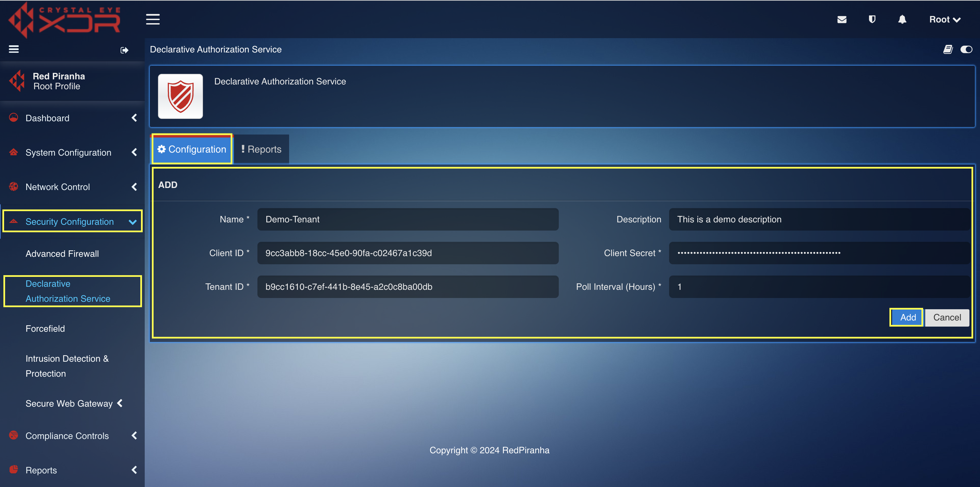Image resolution: width=980 pixels, height=487 pixels.
Task: Click the ADD section heading
Action: (x=168, y=185)
